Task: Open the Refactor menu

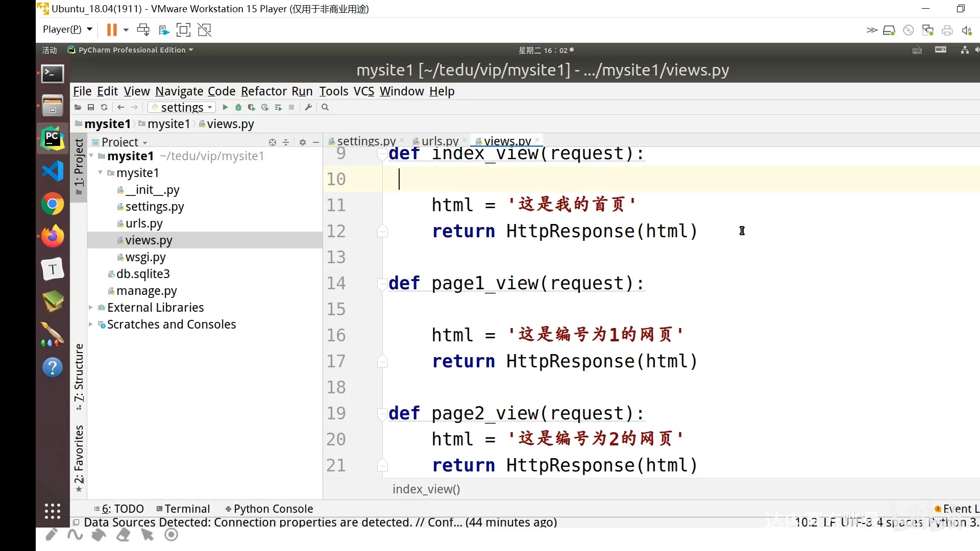Action: pos(263,91)
